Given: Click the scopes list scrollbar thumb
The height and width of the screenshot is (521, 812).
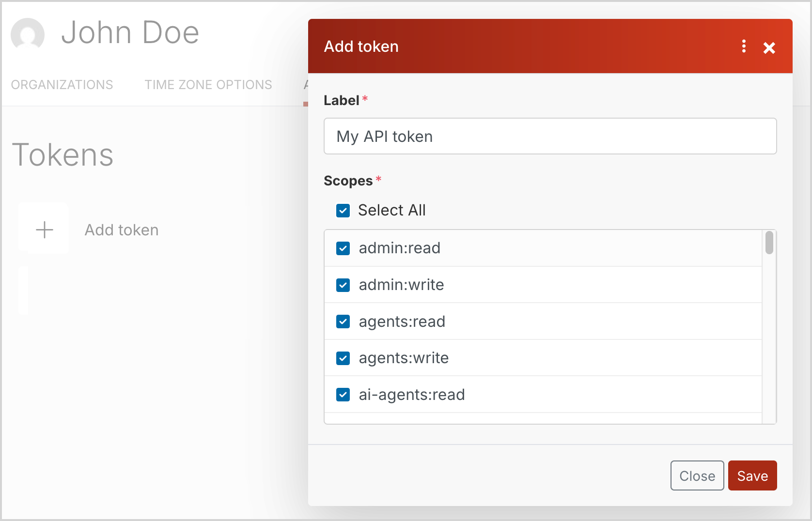Looking at the screenshot, I should tap(769, 243).
